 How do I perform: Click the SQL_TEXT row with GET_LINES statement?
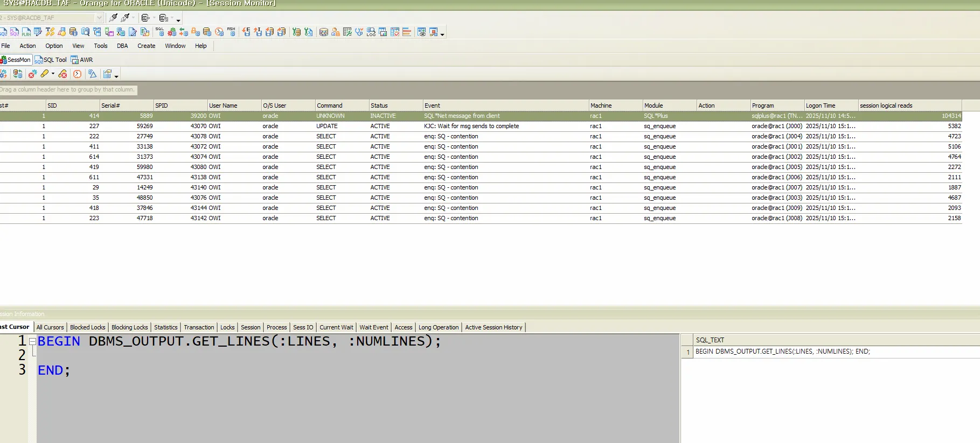click(x=836, y=351)
